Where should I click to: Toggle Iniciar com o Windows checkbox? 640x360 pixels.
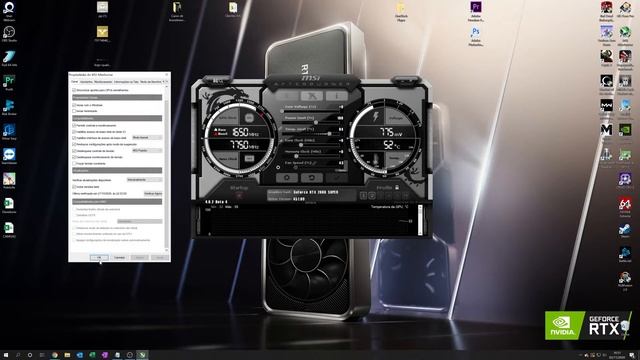[74, 105]
